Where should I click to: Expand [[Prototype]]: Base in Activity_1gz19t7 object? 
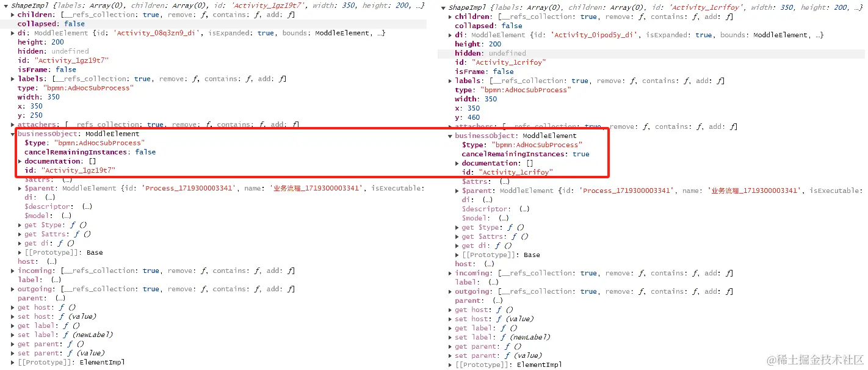[20, 253]
